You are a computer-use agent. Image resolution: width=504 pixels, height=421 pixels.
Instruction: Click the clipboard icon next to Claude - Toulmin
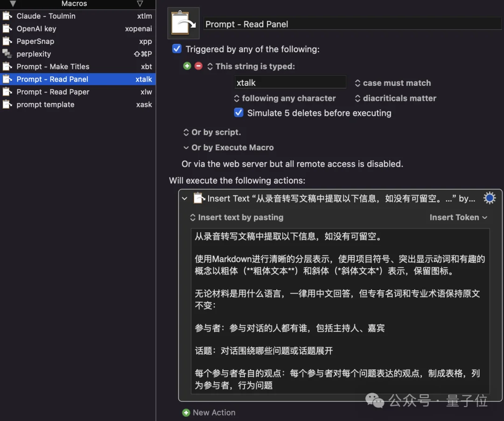[x=7, y=15]
